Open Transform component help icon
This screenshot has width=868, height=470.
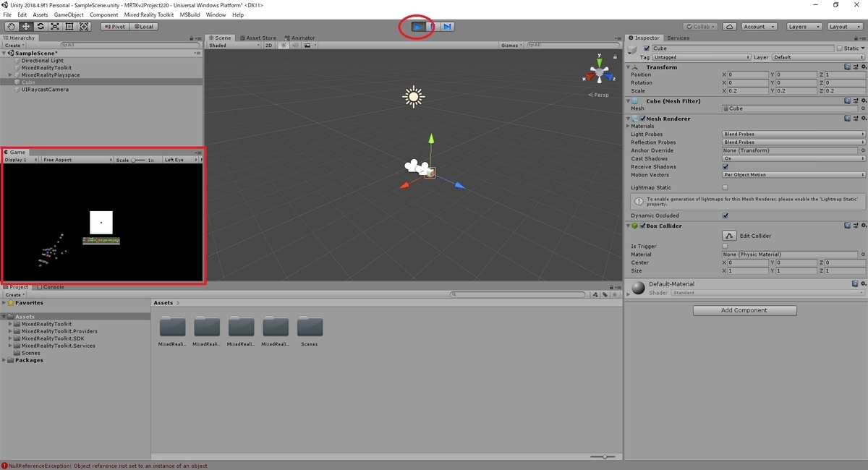pos(847,67)
